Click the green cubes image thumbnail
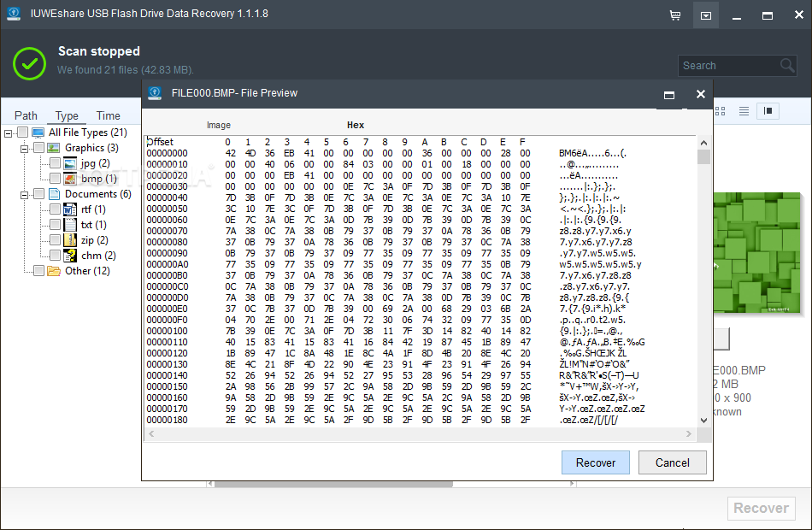The height and width of the screenshot is (530, 812). coord(756,252)
